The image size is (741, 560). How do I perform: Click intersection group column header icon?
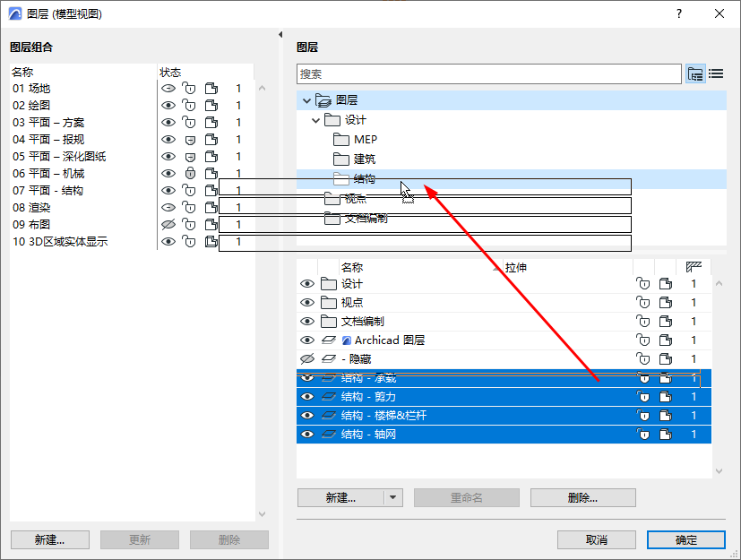point(694,267)
